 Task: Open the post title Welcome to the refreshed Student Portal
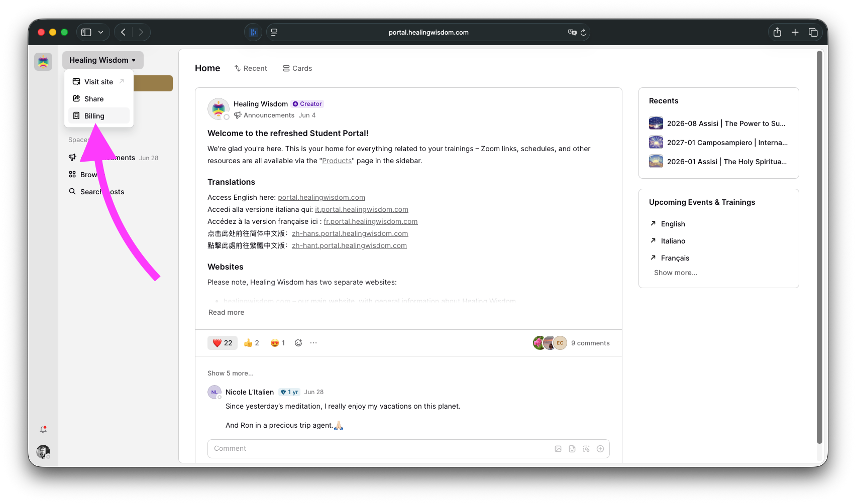coord(288,134)
